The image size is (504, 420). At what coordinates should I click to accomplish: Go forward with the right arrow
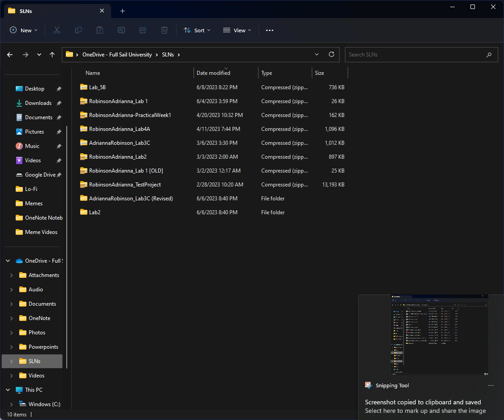(x=26, y=55)
